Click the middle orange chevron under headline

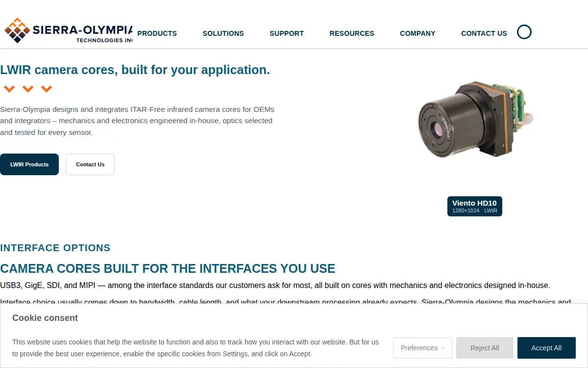(x=28, y=89)
